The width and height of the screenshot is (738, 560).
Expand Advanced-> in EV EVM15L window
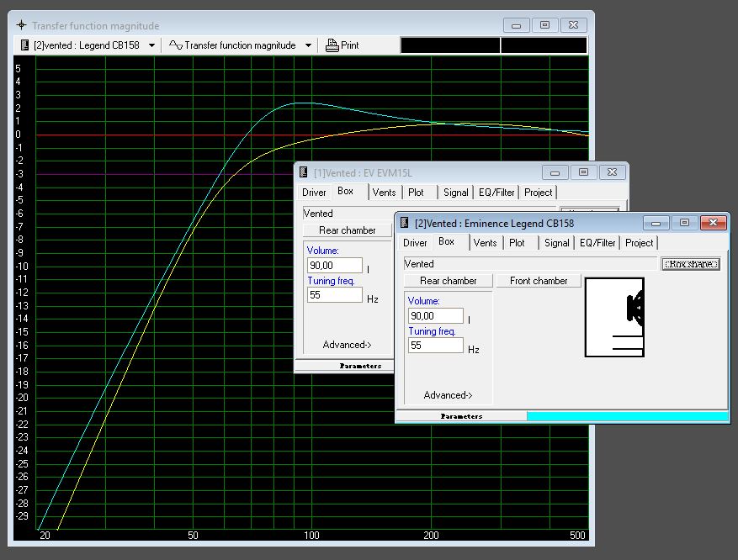click(x=348, y=345)
